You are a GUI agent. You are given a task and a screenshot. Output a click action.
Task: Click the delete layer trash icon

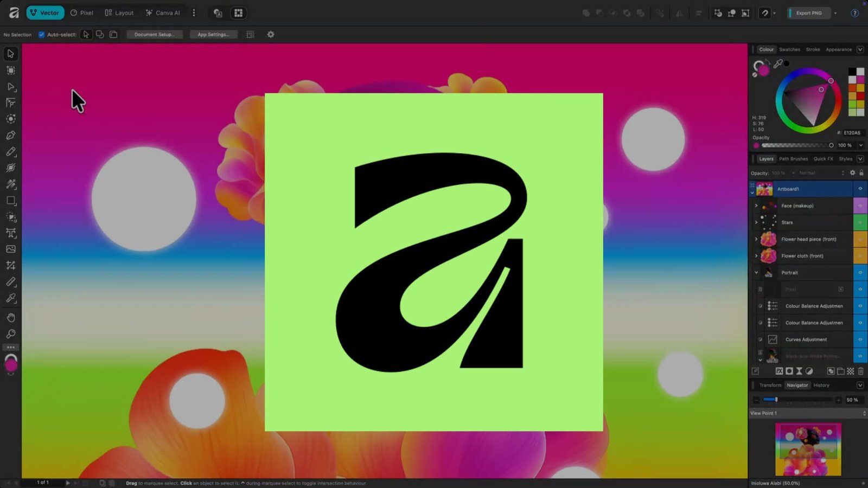[860, 371]
